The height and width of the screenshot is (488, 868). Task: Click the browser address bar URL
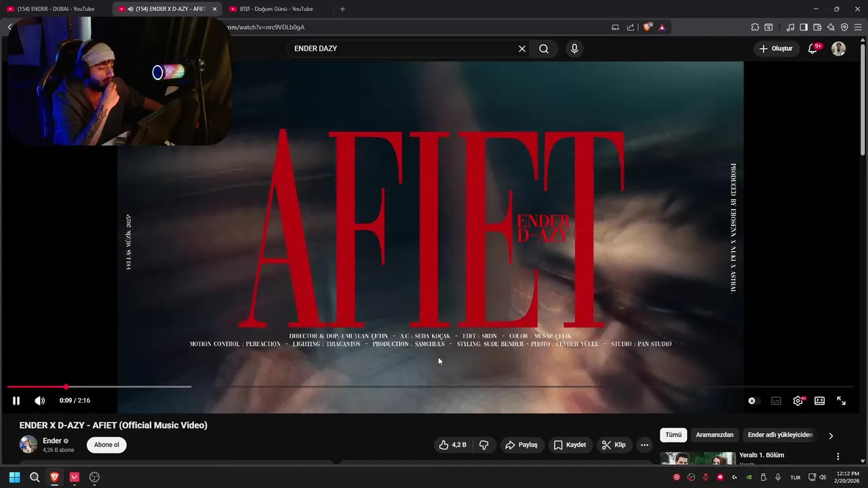click(265, 27)
